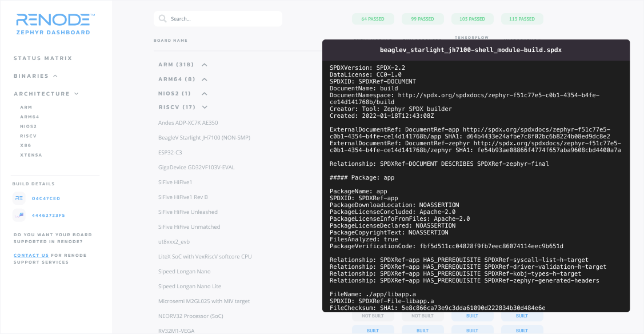Click the 64 PASSED badge

pos(373,19)
